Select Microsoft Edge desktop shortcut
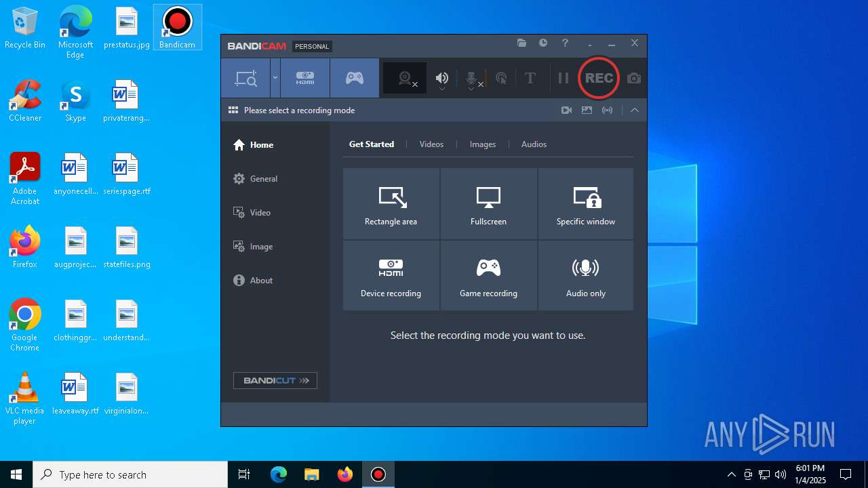Viewport: 868px width, 488px height. 75,33
